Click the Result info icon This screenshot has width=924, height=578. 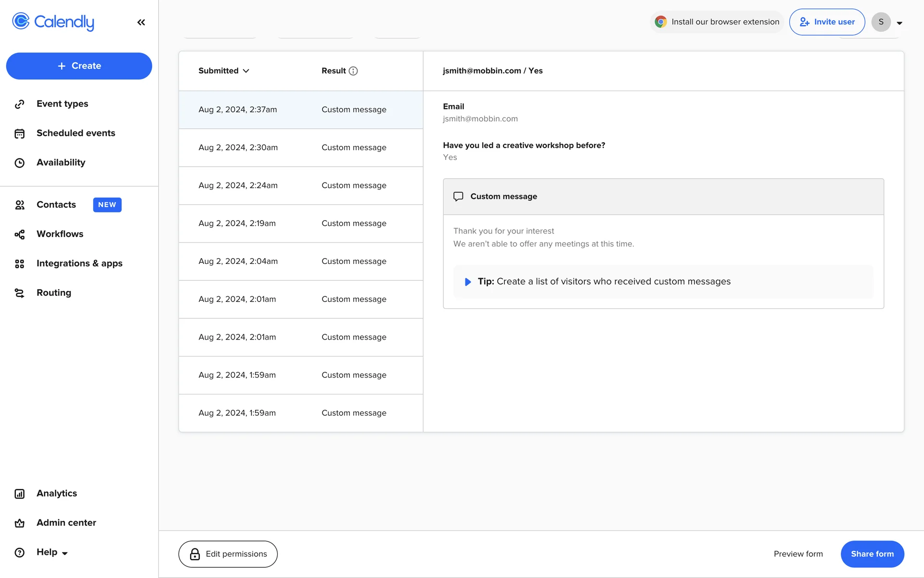353,71
